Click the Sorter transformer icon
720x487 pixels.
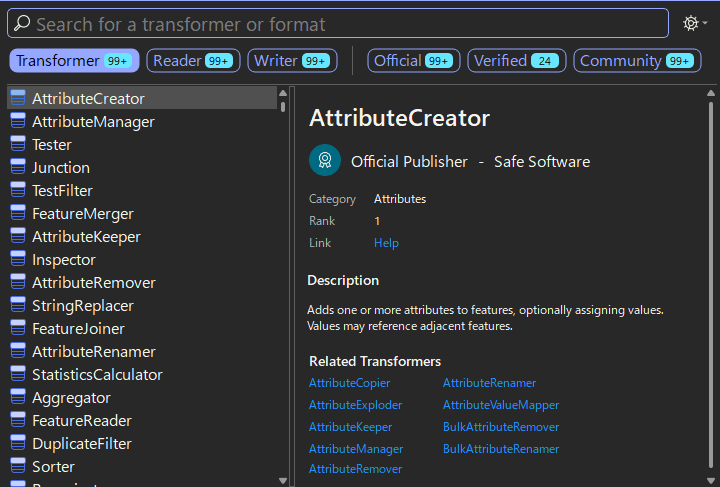[18, 465]
